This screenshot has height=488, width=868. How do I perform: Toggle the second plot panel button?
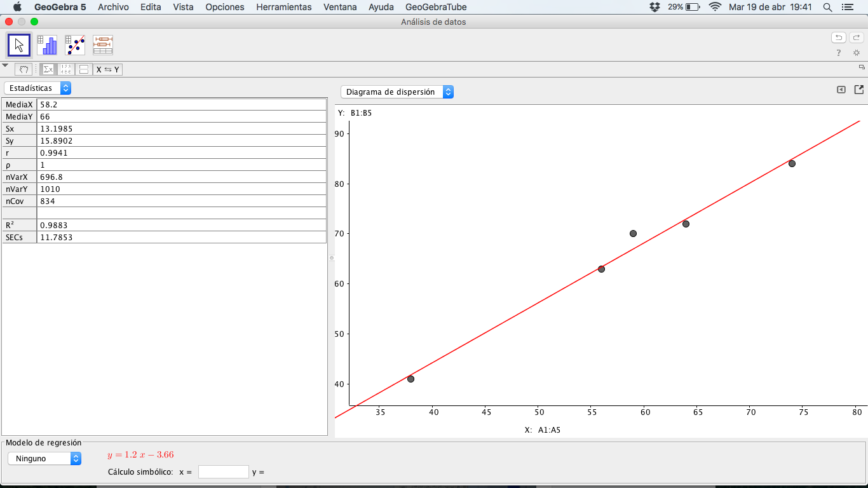click(x=84, y=69)
